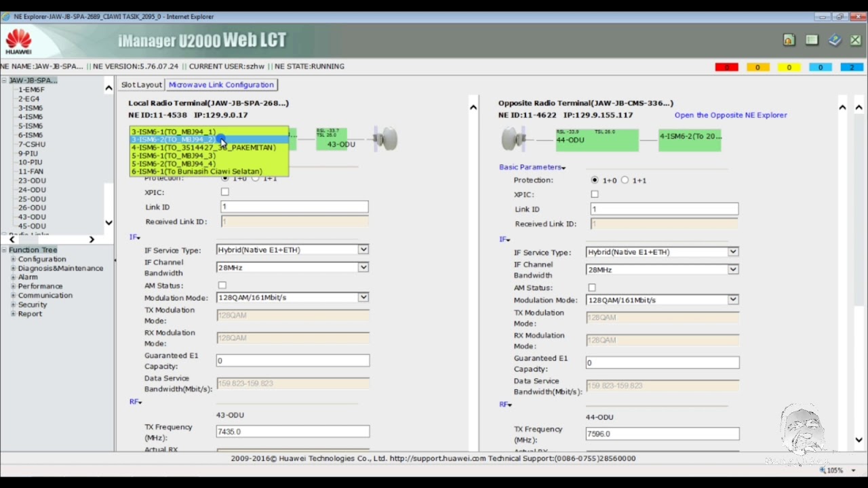
Task: Select local Protection 1+1 radio button
Action: [256, 178]
